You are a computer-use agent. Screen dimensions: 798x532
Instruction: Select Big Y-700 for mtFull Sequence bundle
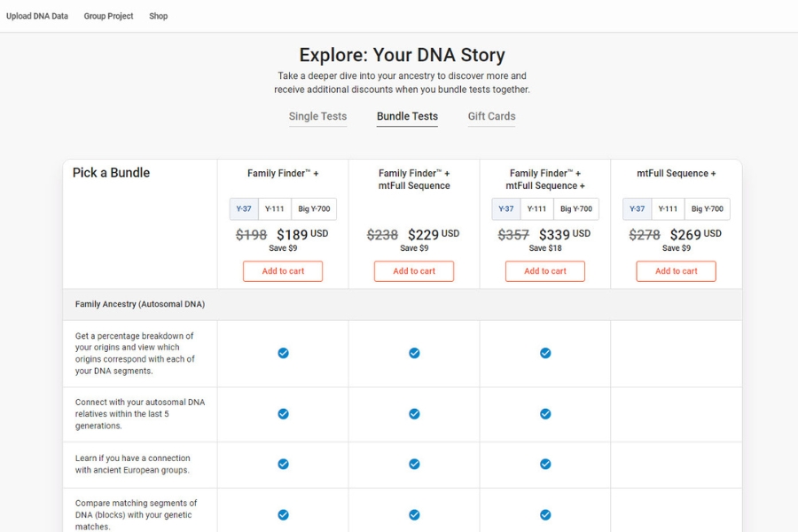tap(708, 209)
